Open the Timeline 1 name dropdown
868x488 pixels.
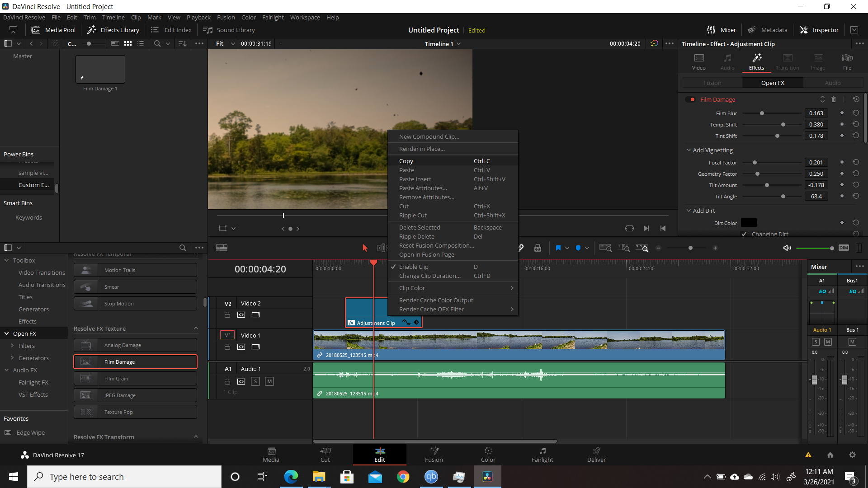coord(443,43)
